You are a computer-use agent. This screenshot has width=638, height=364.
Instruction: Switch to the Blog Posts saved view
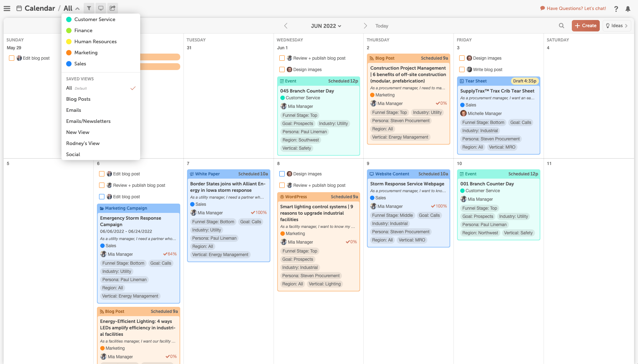78,99
